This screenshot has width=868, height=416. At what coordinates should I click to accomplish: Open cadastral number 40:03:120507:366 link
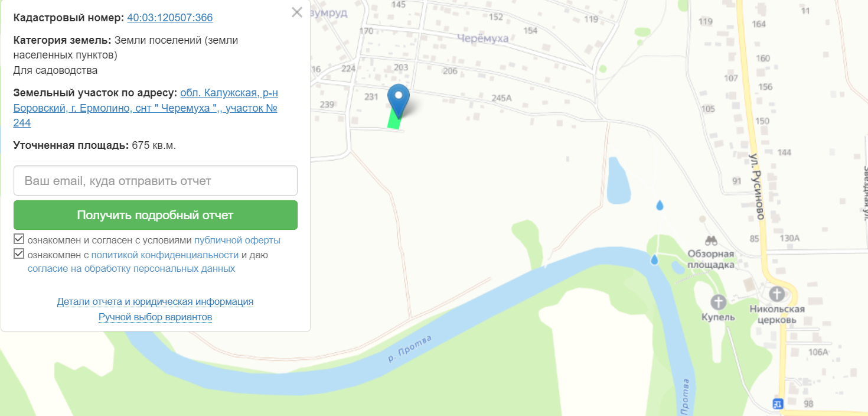170,18
